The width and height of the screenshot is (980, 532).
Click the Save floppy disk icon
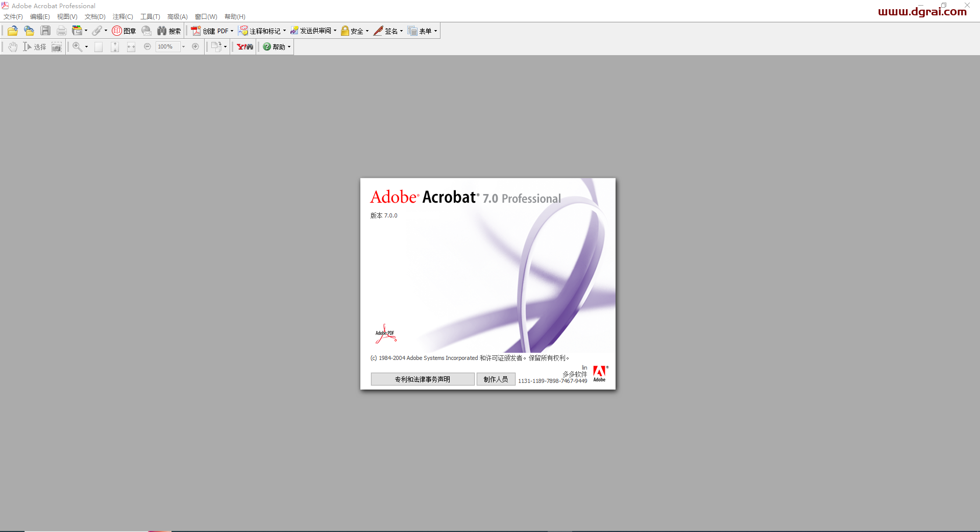tap(45, 31)
